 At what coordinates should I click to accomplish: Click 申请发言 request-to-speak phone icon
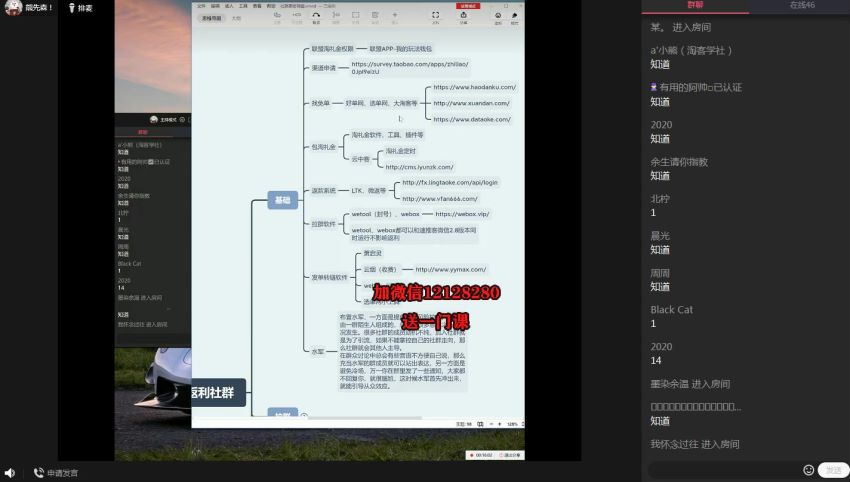pyautogui.click(x=38, y=473)
